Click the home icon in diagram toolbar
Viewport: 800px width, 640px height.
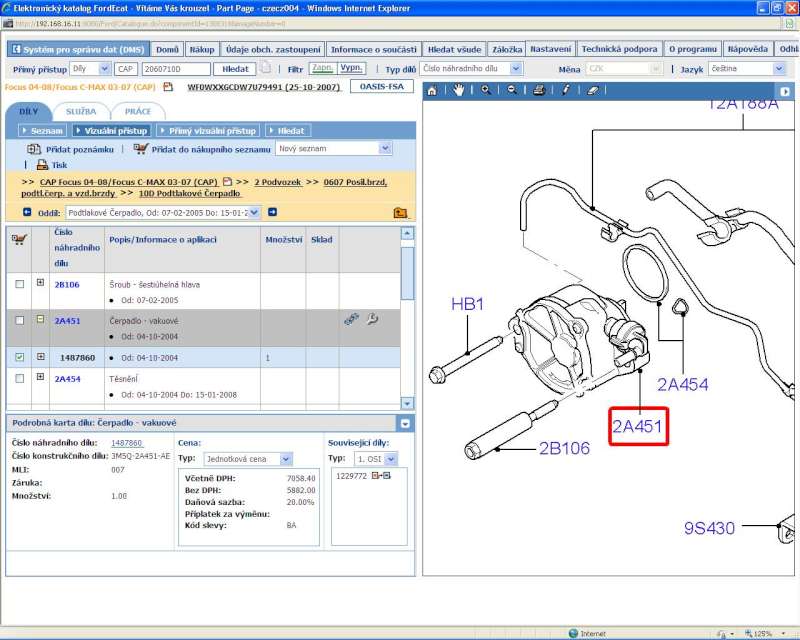pyautogui.click(x=432, y=90)
